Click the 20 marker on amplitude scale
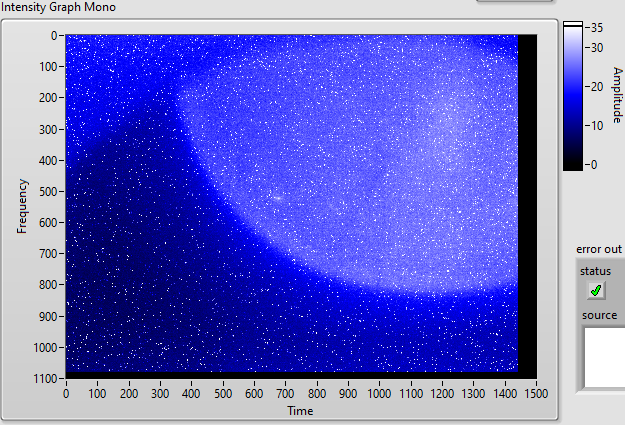This screenshot has width=625, height=425. (597, 87)
